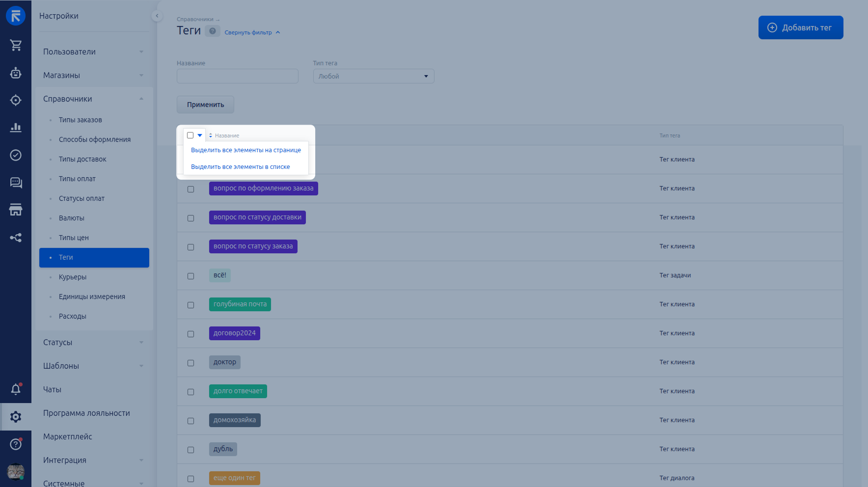Open the settings gear icon

click(16, 417)
